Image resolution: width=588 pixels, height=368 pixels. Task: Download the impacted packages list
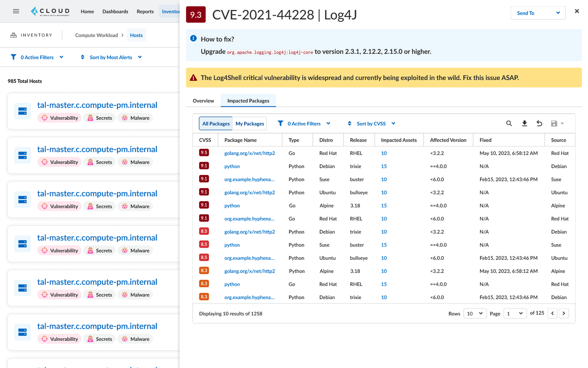tap(524, 123)
